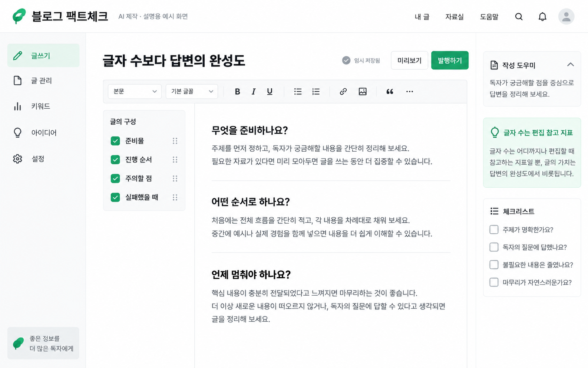Insert a bulleted list

pyautogui.click(x=298, y=91)
